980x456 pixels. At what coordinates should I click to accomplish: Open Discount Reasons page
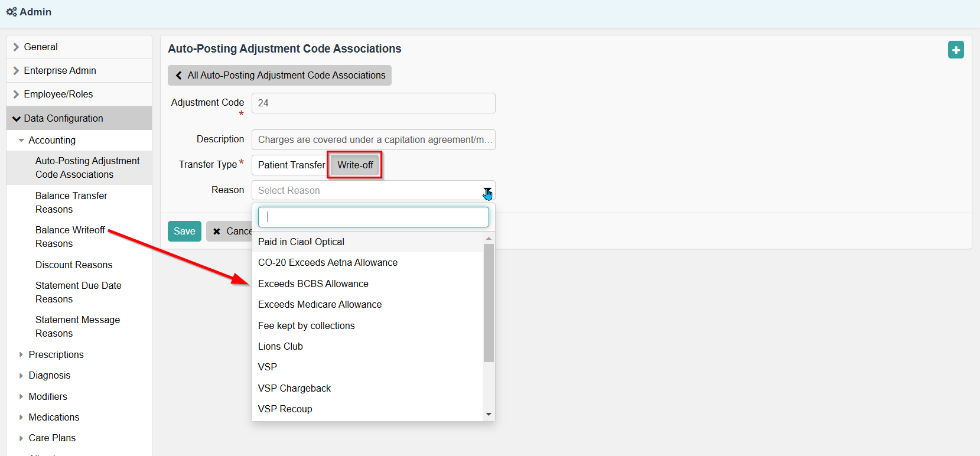pyautogui.click(x=74, y=265)
